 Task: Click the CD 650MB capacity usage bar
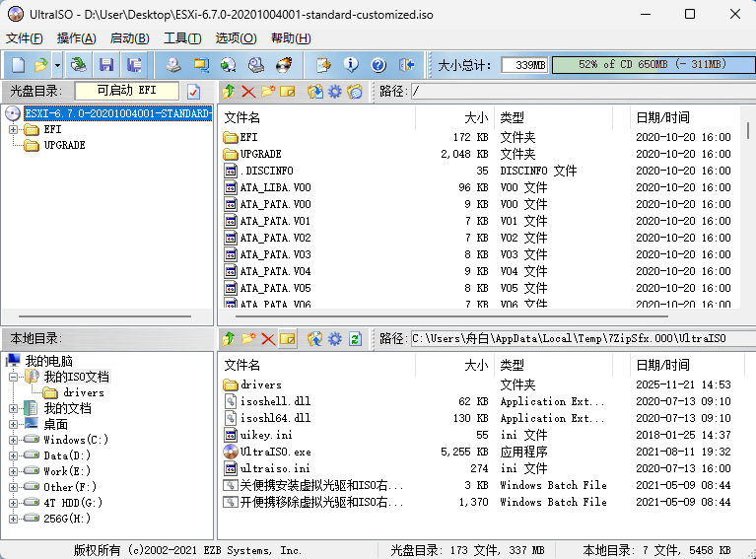[x=652, y=65]
